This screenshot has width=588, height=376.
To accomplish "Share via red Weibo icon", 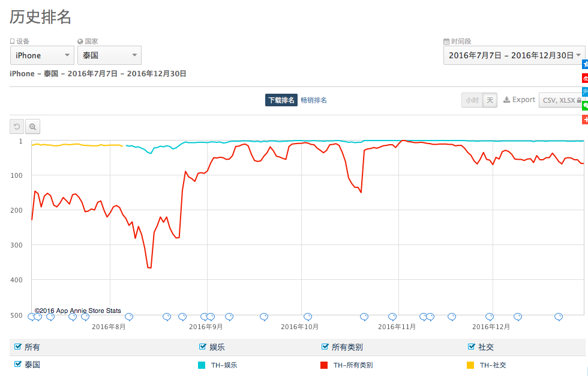I will (585, 78).
